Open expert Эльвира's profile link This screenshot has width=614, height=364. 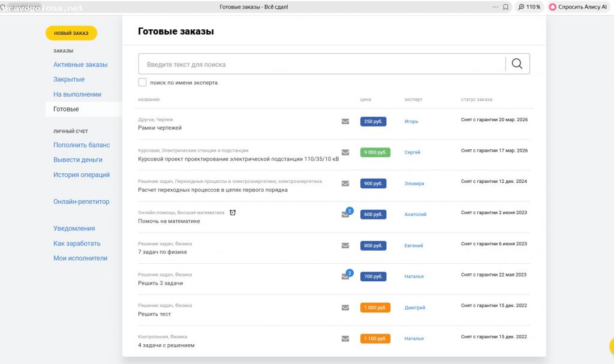pos(414,183)
